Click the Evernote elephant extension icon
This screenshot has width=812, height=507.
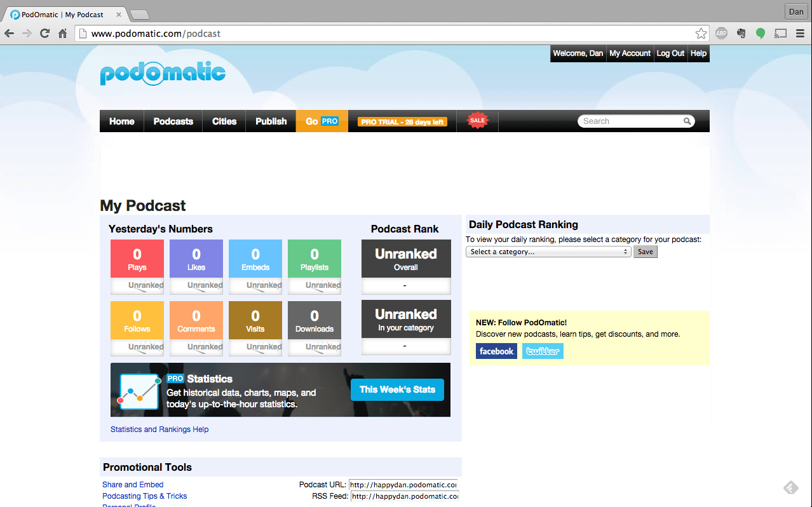(741, 34)
